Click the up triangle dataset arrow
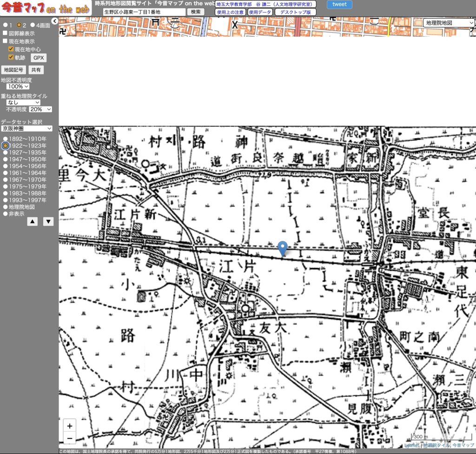The width and height of the screenshot is (476, 454). (32, 221)
